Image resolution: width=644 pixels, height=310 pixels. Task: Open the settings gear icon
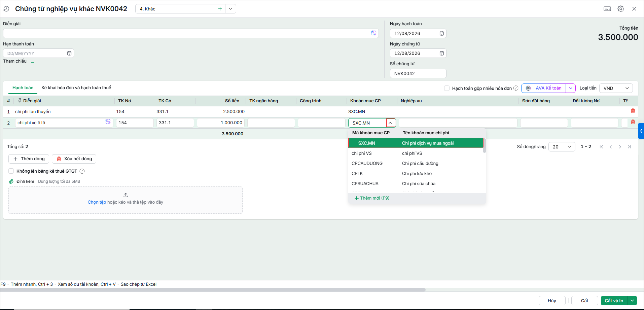coord(621,9)
